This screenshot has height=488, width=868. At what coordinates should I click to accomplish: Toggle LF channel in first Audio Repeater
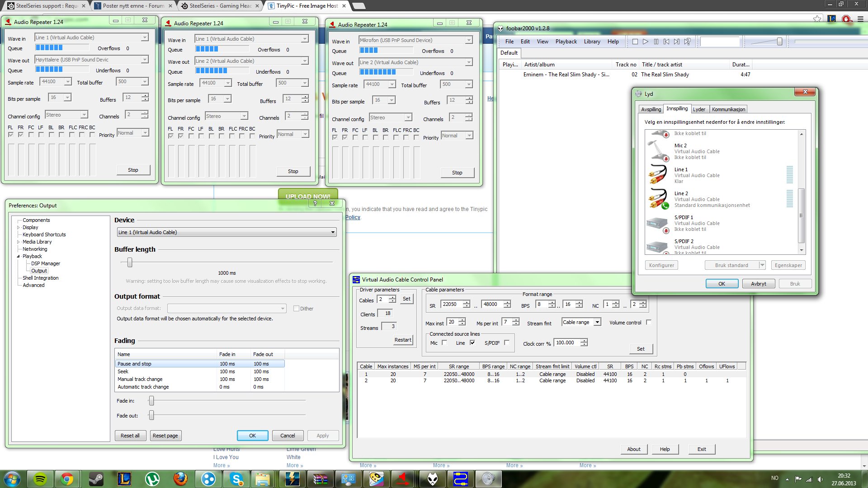(x=41, y=135)
